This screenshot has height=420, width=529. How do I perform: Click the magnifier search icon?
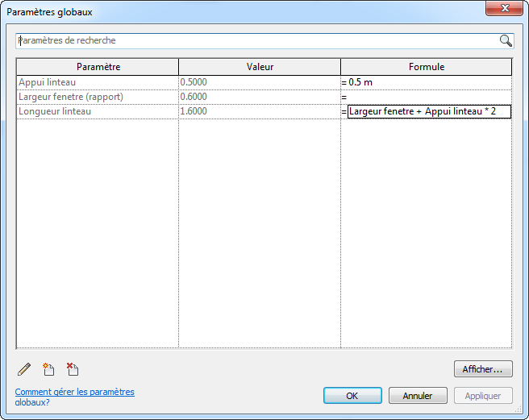pos(506,40)
